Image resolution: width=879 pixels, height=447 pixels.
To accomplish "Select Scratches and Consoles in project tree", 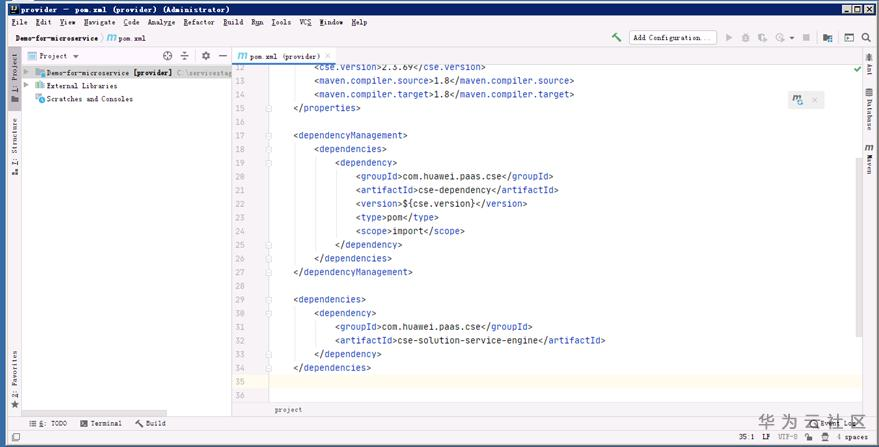I will coord(89,99).
